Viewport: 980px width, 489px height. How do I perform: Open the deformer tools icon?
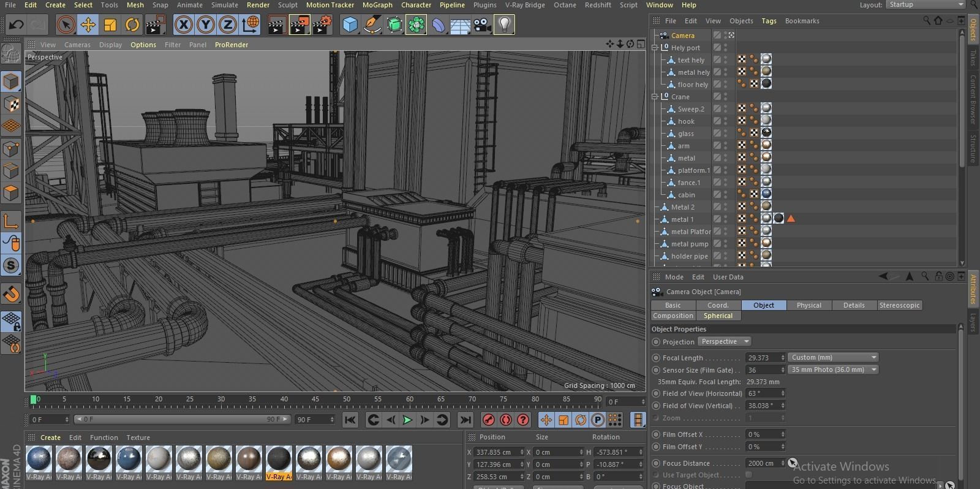tap(439, 25)
